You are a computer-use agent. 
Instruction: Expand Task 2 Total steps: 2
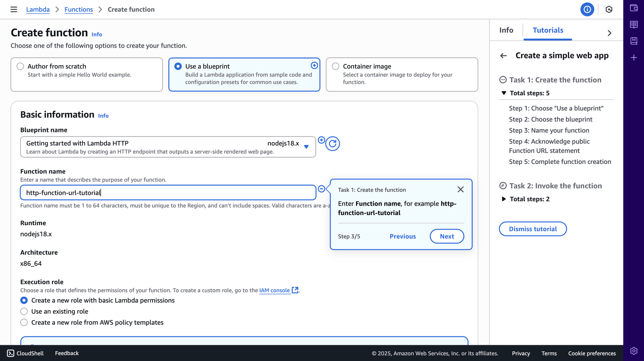(x=504, y=199)
